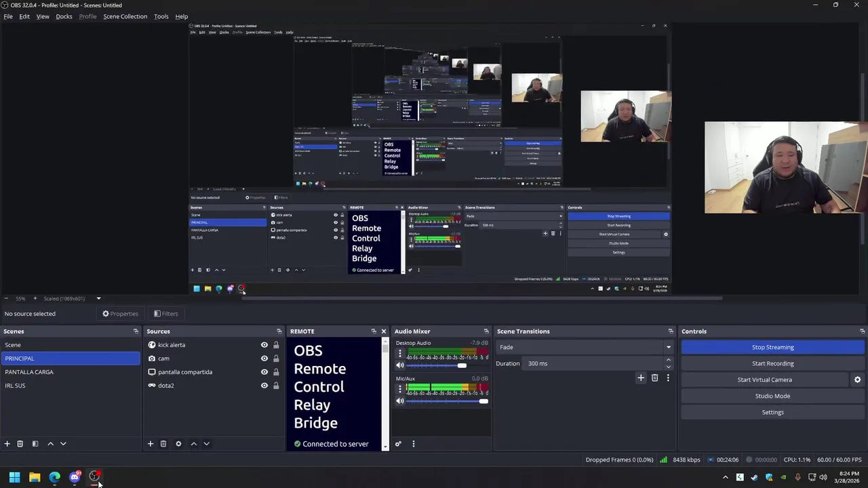The image size is (868, 488).
Task: Move source up arrow in Sources panel
Action: pos(194,444)
